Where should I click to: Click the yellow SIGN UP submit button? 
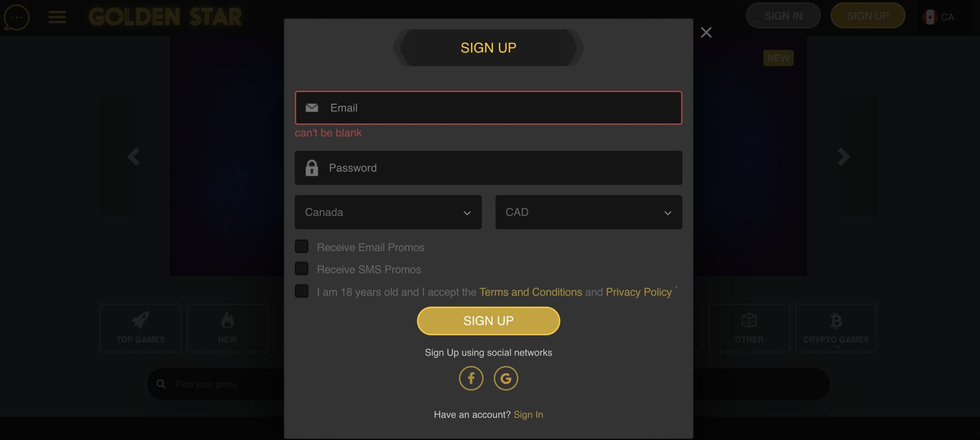488,321
